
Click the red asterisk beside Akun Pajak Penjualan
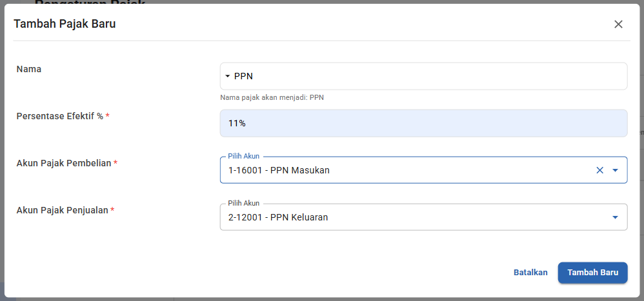coord(113,209)
